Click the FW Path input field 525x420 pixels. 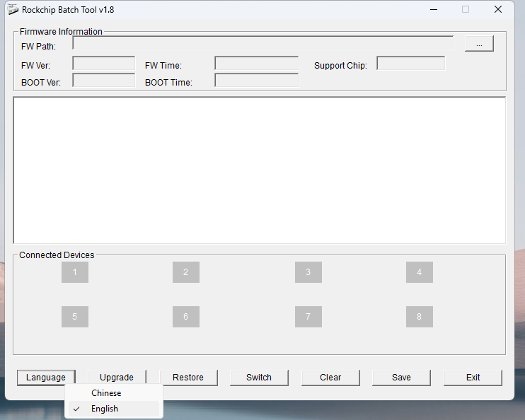pyautogui.click(x=262, y=43)
